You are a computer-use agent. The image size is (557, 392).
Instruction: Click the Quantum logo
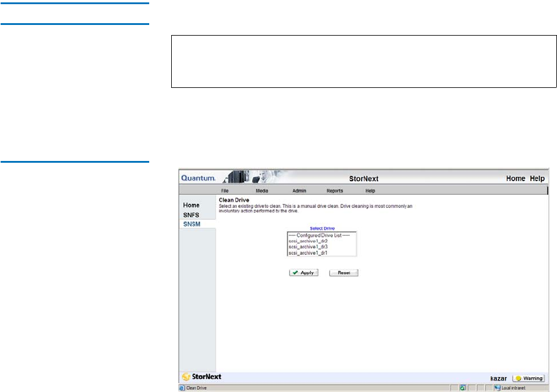[x=198, y=178]
